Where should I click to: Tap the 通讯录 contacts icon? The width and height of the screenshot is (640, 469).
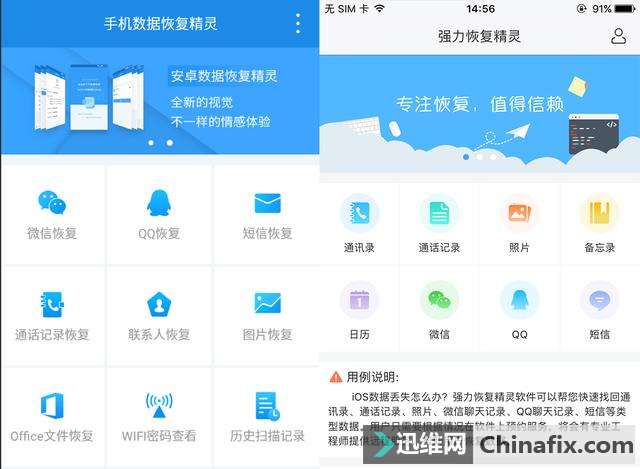click(x=359, y=213)
